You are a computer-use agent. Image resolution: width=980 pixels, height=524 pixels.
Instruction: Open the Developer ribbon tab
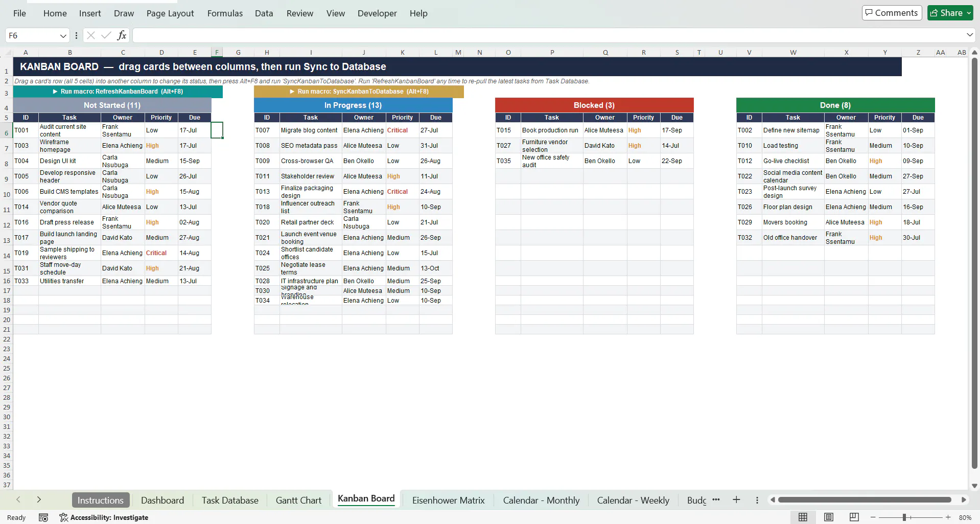click(x=377, y=13)
